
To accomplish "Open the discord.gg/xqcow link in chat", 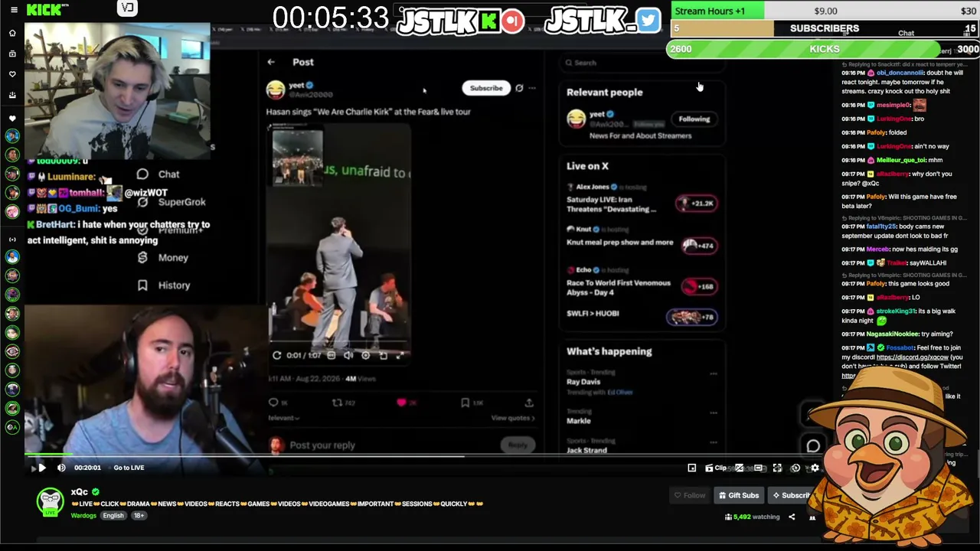I will pos(912,357).
